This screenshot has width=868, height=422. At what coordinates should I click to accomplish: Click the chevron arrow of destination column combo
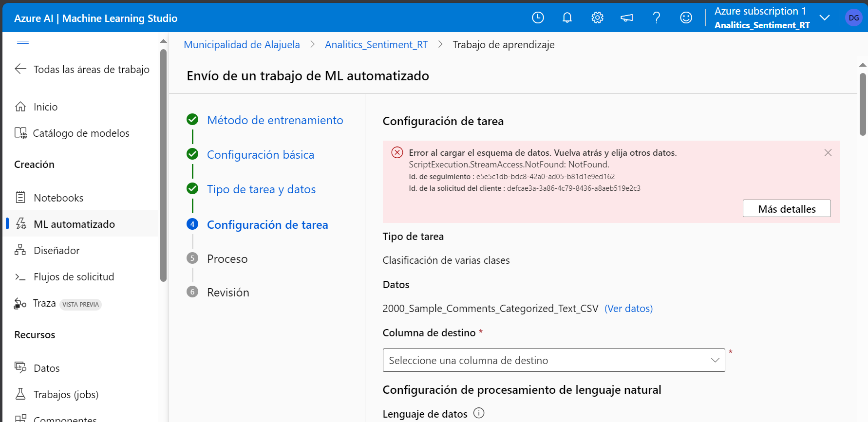[715, 360]
